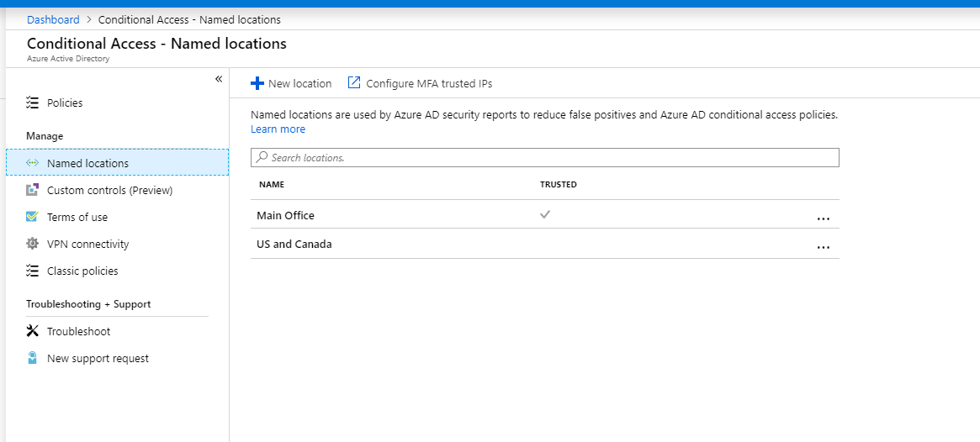Viewport: 980px width, 442px height.
Task: Click the Named locations arrows icon
Action: coord(33,163)
